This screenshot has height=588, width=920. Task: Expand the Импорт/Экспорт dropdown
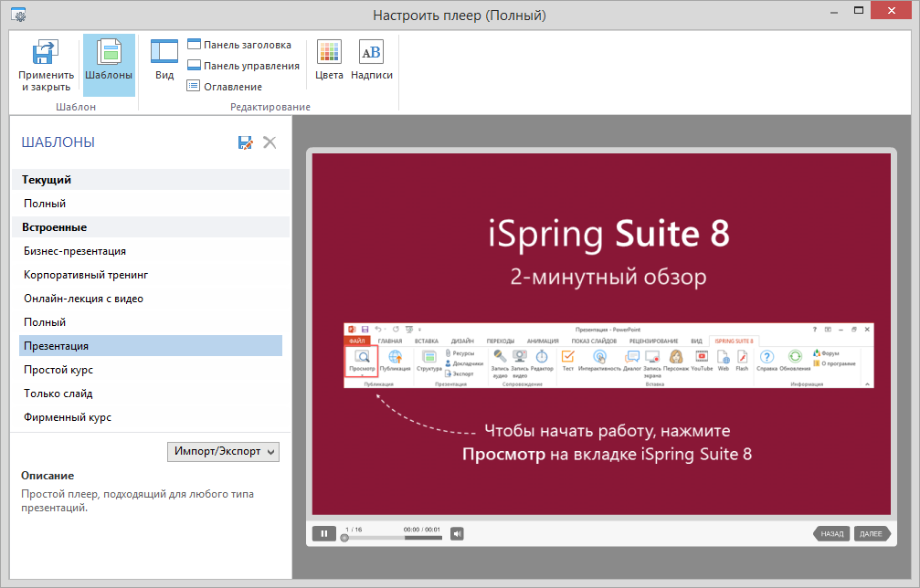(223, 451)
